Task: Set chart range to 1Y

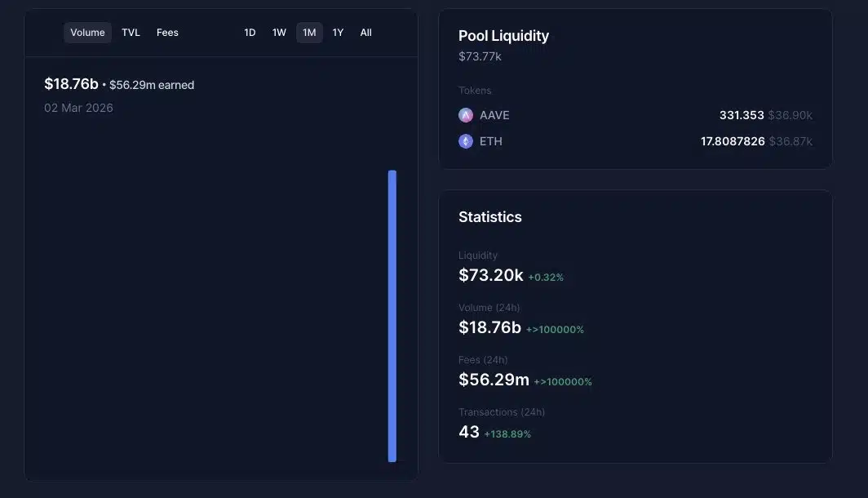Action: pos(338,33)
